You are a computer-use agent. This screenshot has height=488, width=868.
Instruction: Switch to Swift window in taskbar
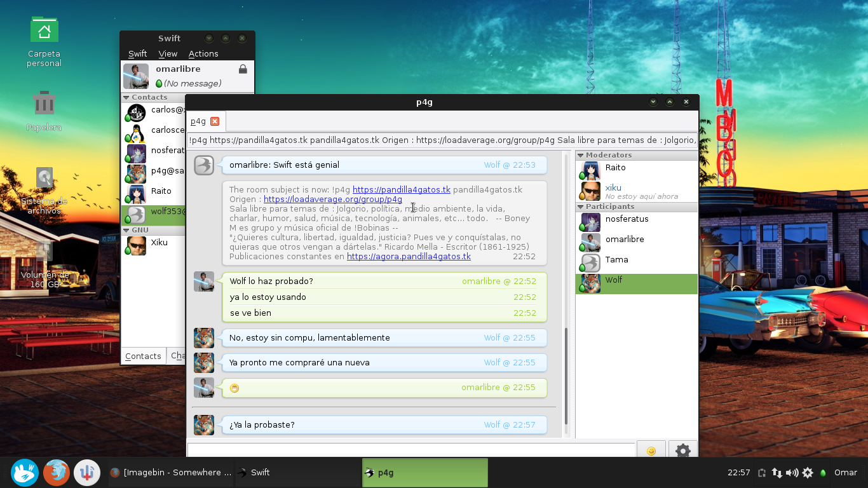click(x=297, y=473)
